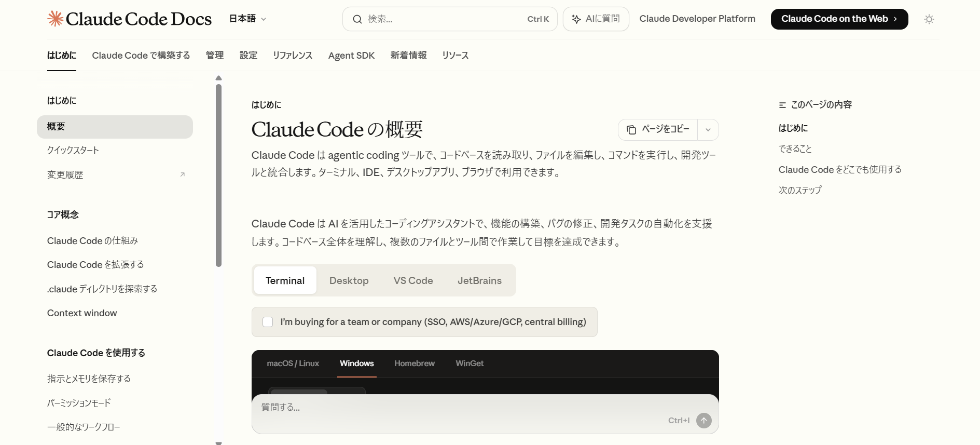This screenshot has width=980, height=445.
Task: Switch to the JetBrains tab
Action: (479, 280)
